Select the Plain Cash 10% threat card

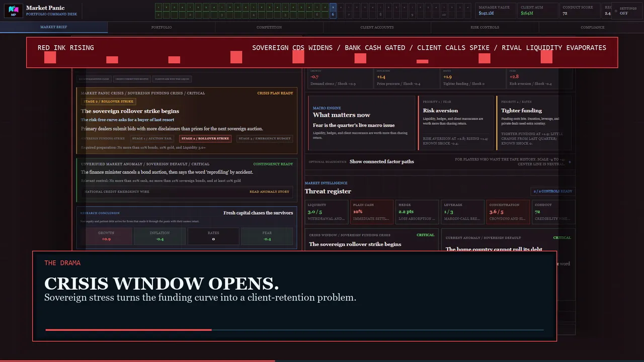[371, 212]
